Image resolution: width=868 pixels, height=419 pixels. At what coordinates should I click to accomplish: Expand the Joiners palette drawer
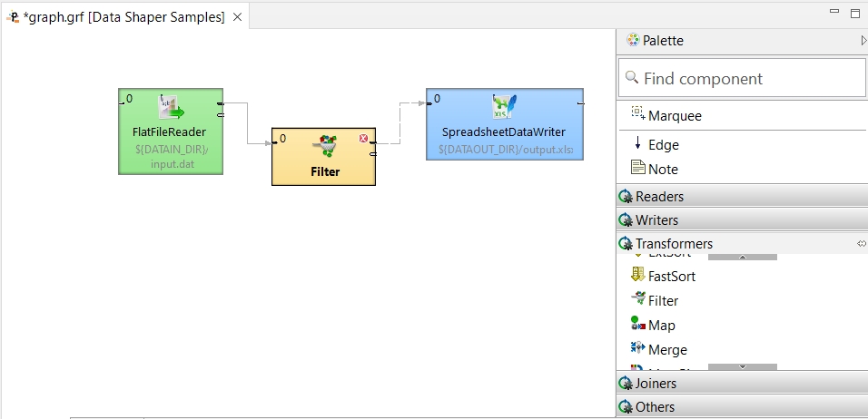click(742, 383)
